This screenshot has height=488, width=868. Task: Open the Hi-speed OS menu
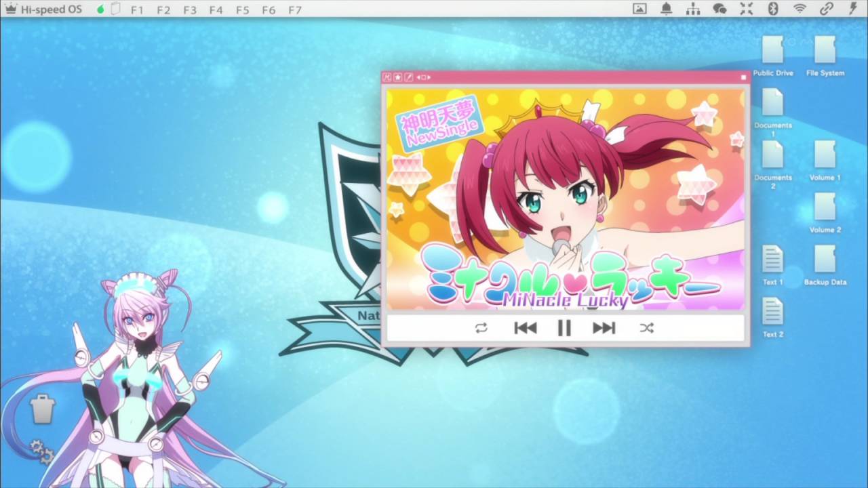(52, 10)
